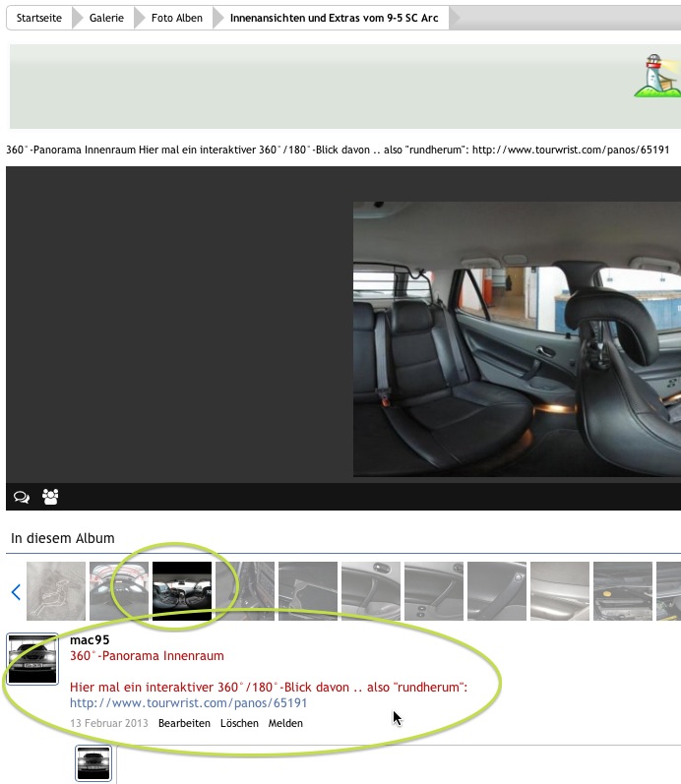The width and height of the screenshot is (681, 784).
Task: Report the comment via Melden
Action: pos(285,723)
